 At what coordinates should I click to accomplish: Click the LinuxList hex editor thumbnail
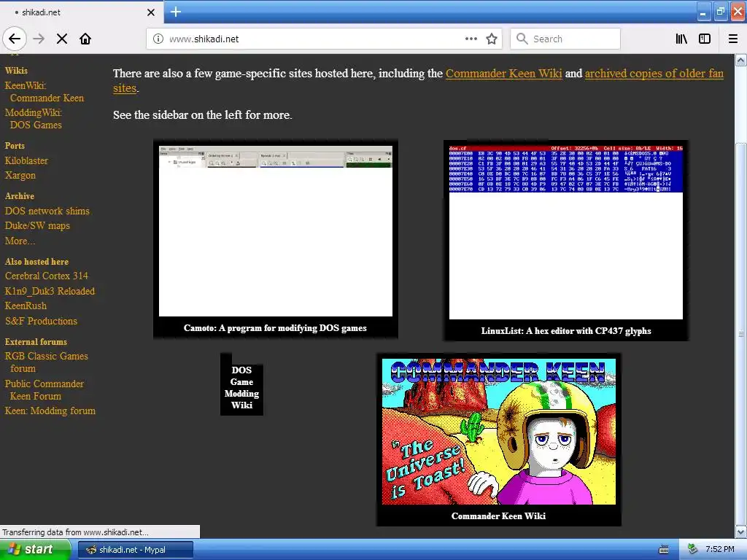pos(566,233)
